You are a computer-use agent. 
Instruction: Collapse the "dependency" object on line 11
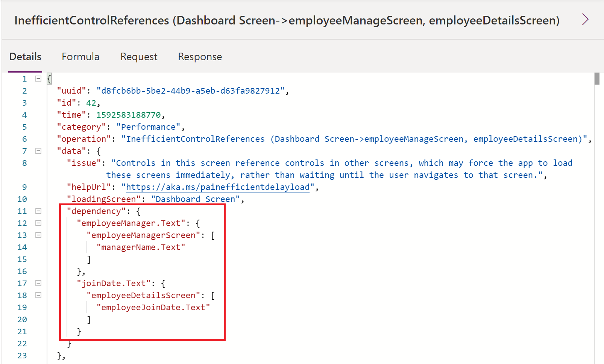(x=38, y=211)
